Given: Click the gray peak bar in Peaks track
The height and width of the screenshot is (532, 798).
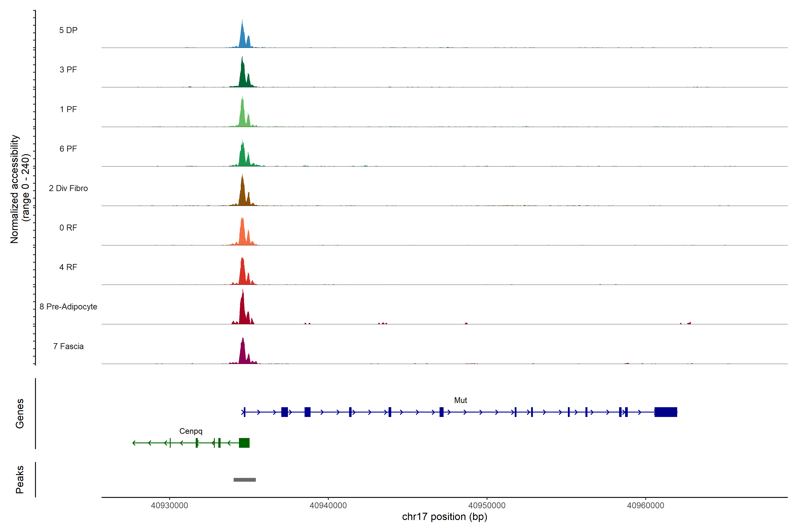Looking at the screenshot, I should tap(245, 480).
